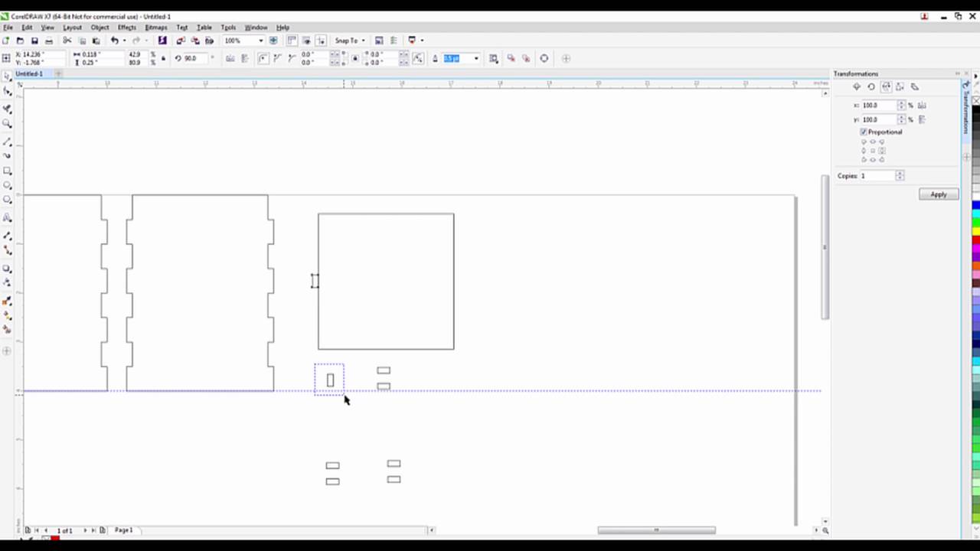Image resolution: width=980 pixels, height=551 pixels.
Task: Increase the x scale stepper in Transformations
Action: point(901,103)
